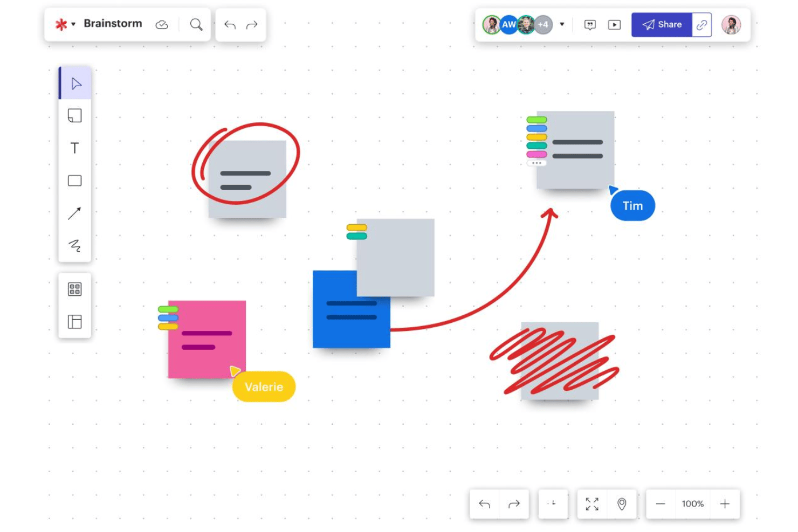Viewport: 798px width, 532px height.
Task: Select the red-circled gray sticky note
Action: click(x=247, y=179)
